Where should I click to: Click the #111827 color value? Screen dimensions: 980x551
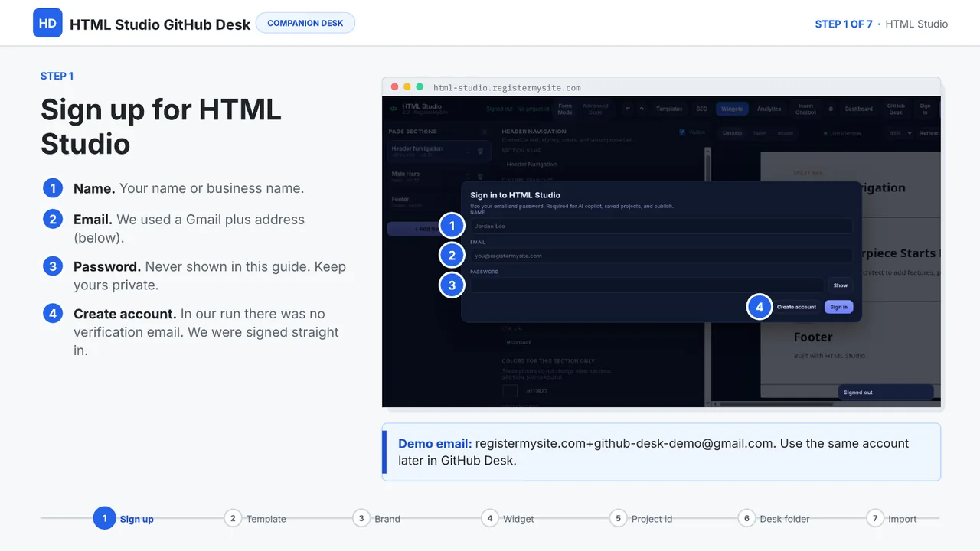coord(537,391)
